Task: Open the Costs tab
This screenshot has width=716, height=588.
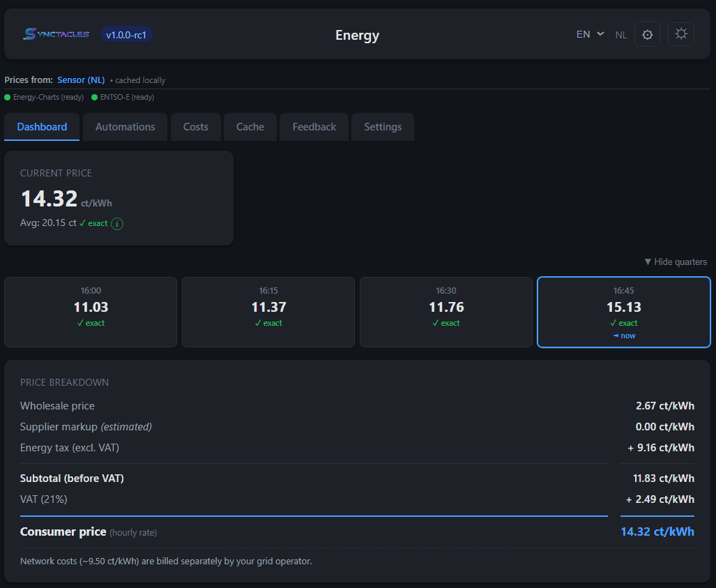Action: click(x=195, y=126)
